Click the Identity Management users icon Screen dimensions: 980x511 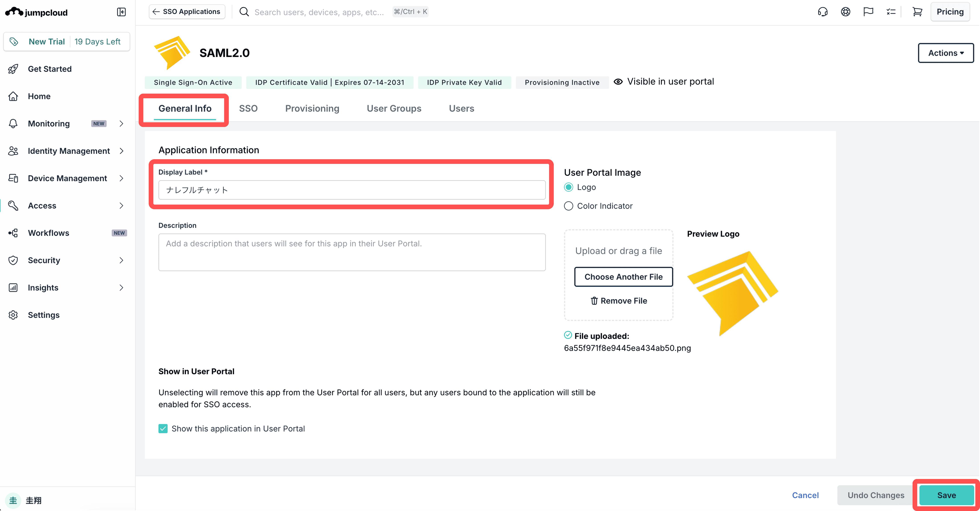[x=13, y=151]
